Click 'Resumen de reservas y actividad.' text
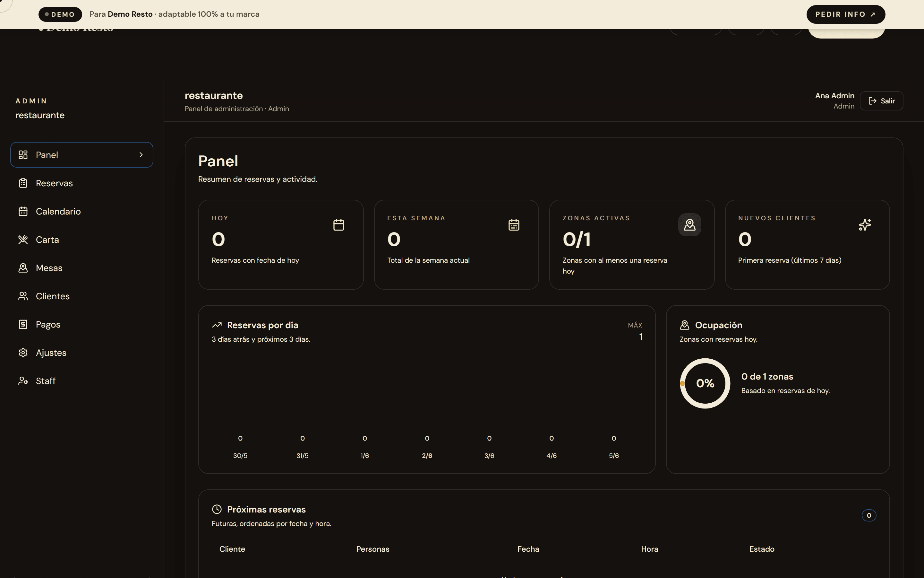Screen dimensions: 924x578 [x=258, y=179]
